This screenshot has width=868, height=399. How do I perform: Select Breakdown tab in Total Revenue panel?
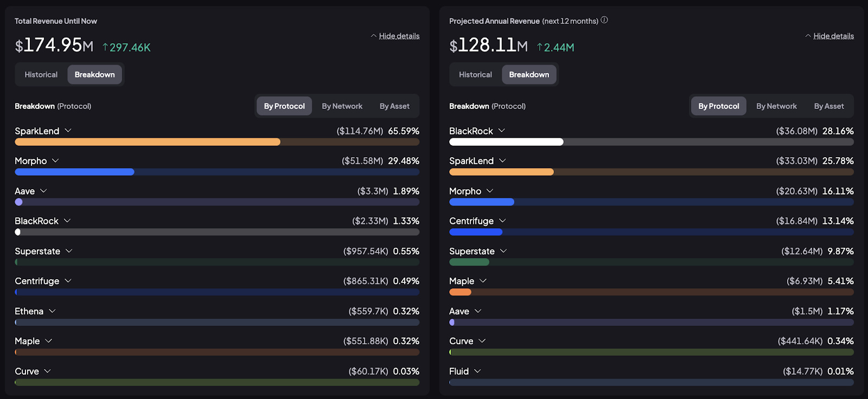point(95,74)
